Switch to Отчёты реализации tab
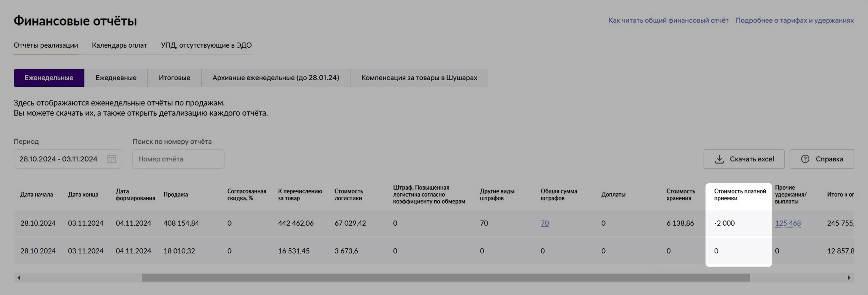 point(46,45)
